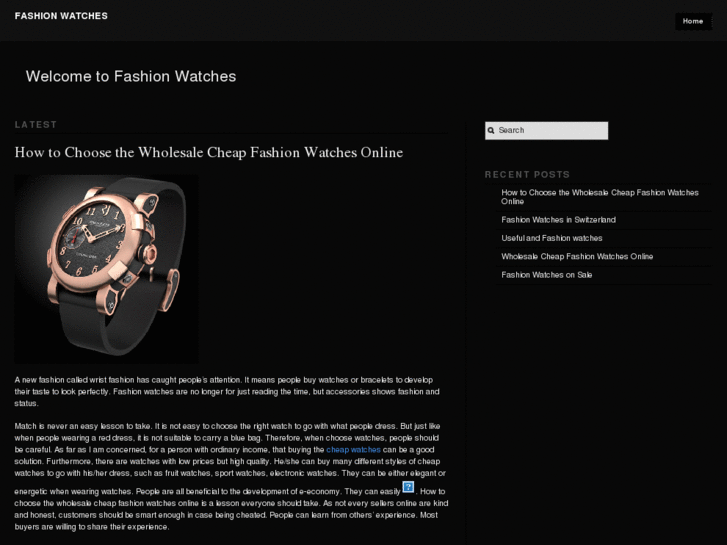
Task: Open Fashion Watches on Sale post
Action: [x=547, y=275]
